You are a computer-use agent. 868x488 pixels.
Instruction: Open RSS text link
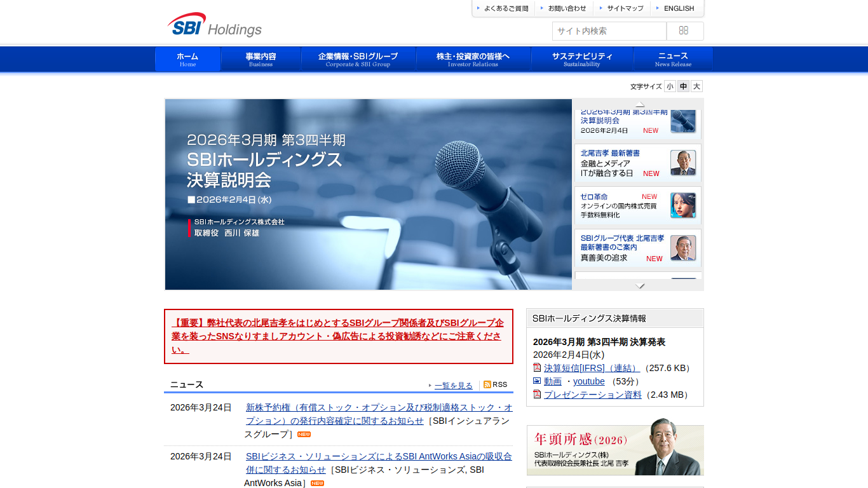click(500, 384)
